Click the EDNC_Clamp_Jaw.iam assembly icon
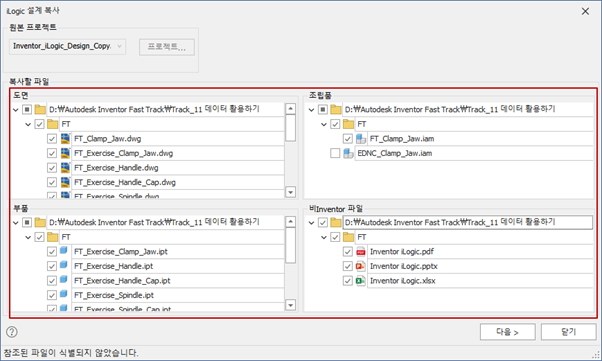The width and height of the screenshot is (602, 361). click(x=348, y=153)
